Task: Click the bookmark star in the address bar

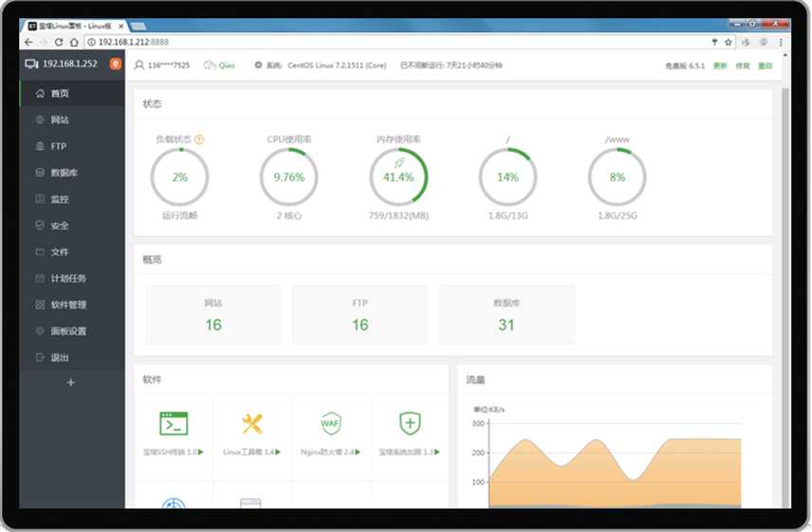Action: coord(729,42)
